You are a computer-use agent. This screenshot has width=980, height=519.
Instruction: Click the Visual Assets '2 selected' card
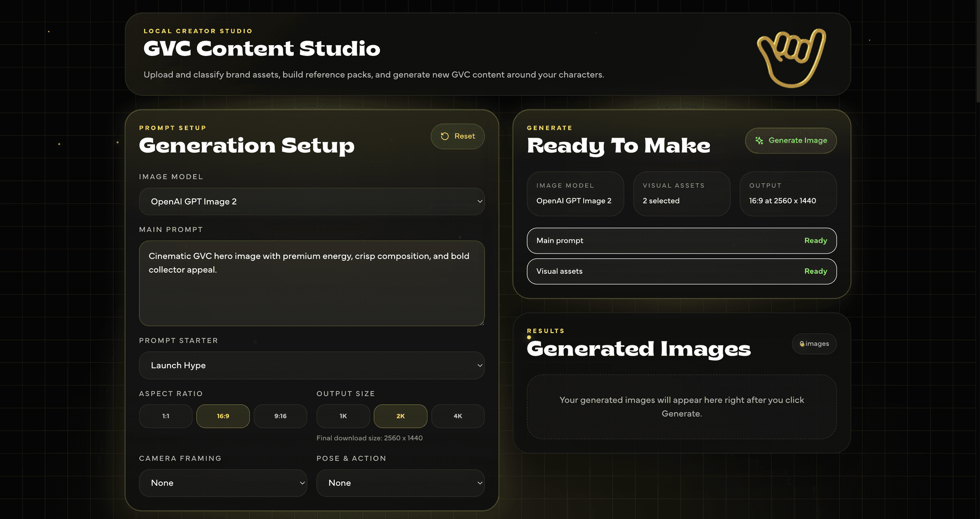pos(682,194)
